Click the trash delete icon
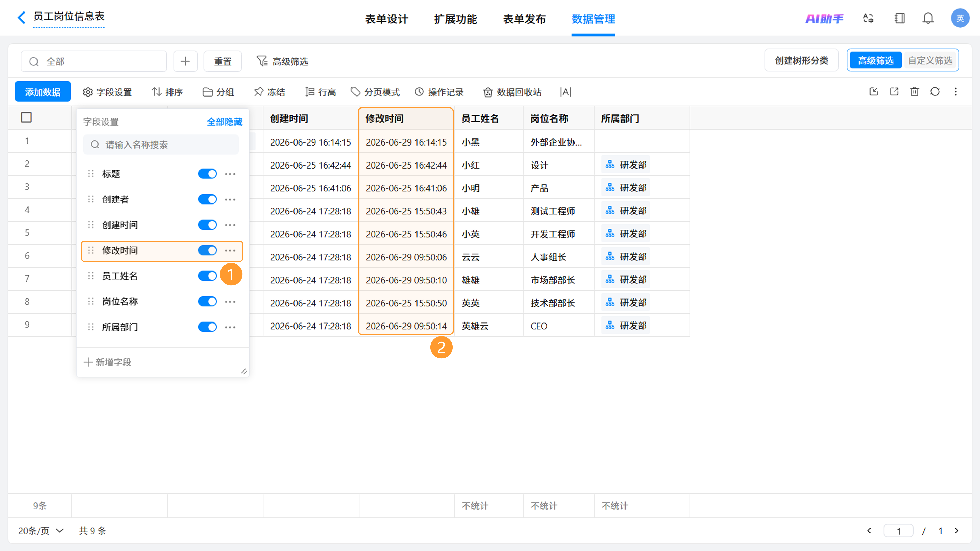The height and width of the screenshot is (551, 980). [915, 92]
